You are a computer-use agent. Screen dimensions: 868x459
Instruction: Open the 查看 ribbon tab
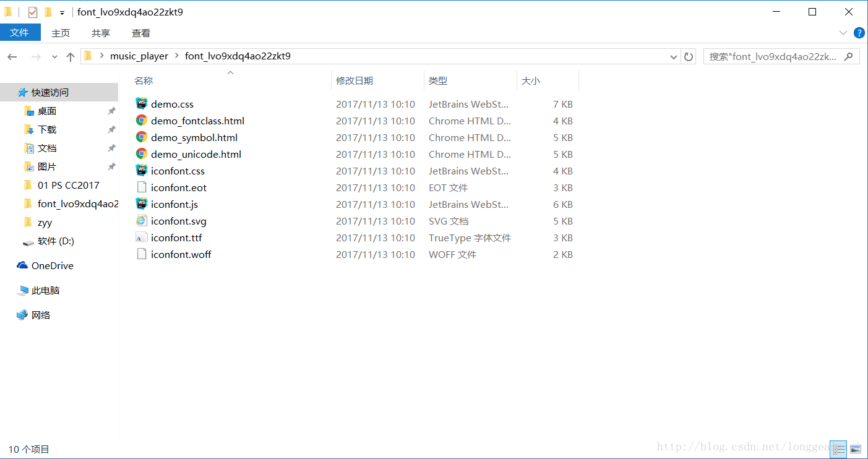[141, 33]
